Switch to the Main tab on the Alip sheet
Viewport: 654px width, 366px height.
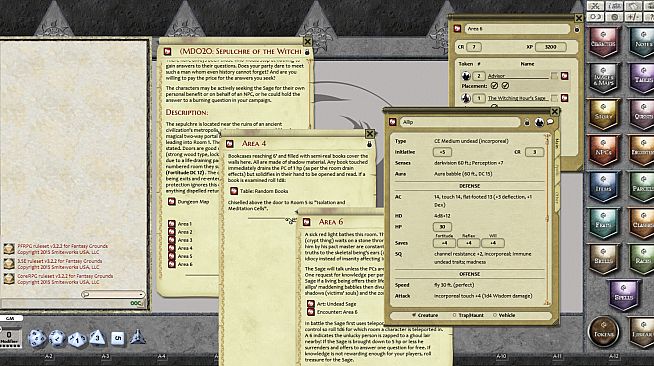point(557,143)
